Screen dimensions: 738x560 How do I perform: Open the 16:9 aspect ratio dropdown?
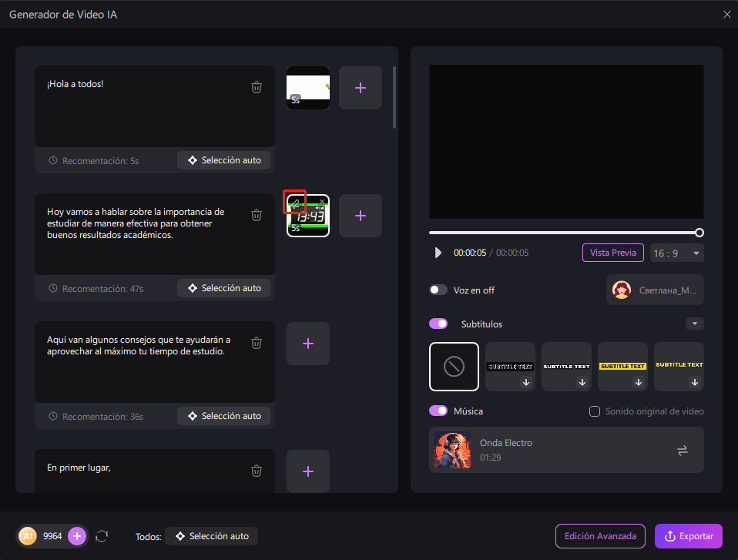(676, 253)
